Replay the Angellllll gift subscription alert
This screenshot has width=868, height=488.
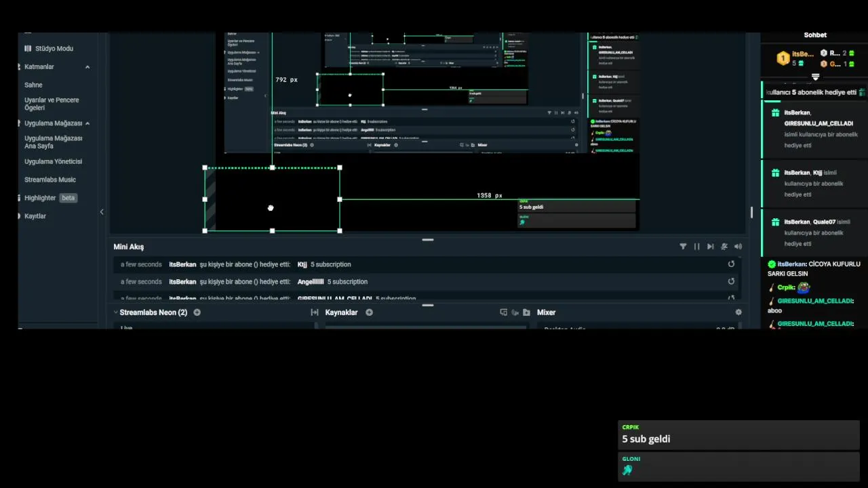pyautogui.click(x=731, y=281)
